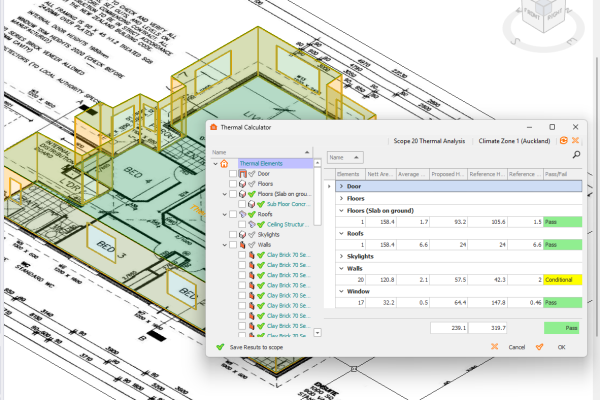600x400 pixels.
Task: Open the Name sort dropdown above grid
Action: click(x=346, y=157)
